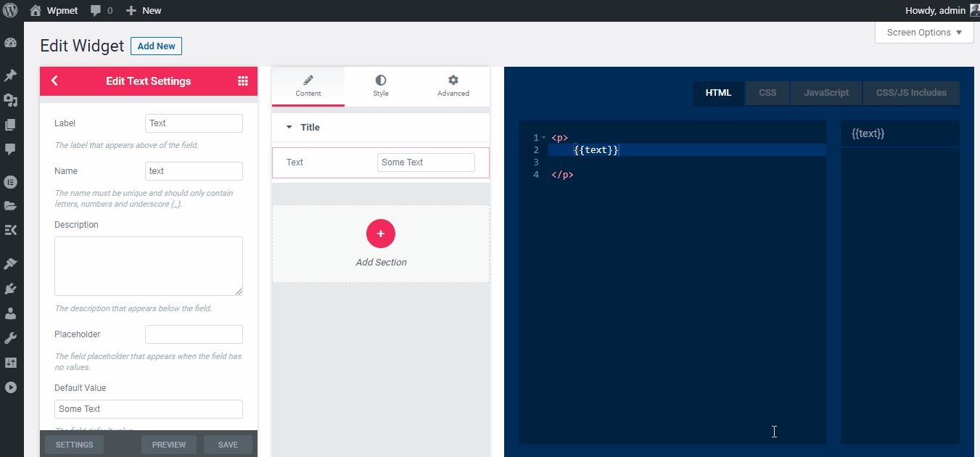
Task: Save the widget with SAVE button
Action: (228, 445)
